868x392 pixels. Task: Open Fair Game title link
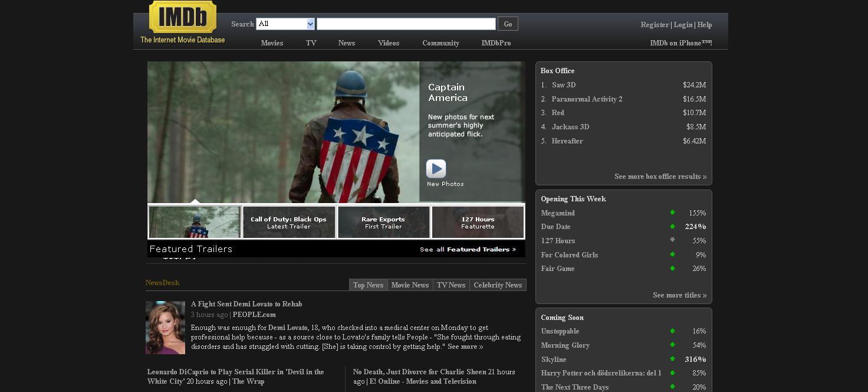click(x=558, y=269)
